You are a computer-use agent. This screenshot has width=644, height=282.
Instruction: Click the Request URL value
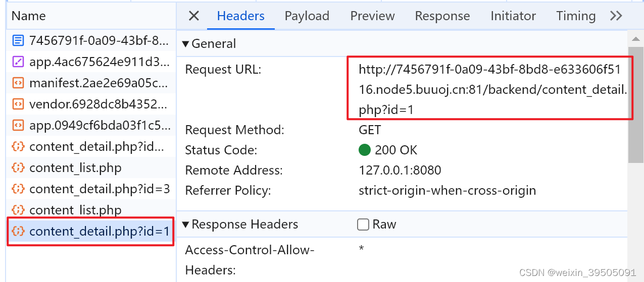tap(493, 89)
